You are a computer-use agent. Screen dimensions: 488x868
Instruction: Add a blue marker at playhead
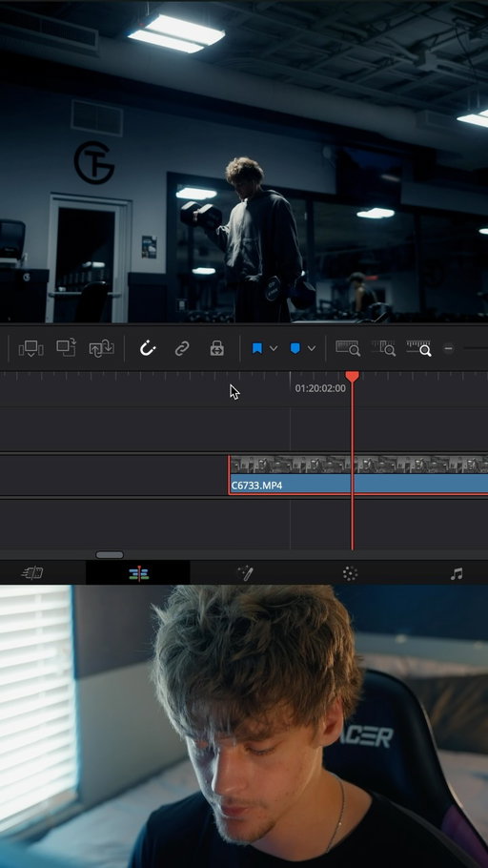pos(295,348)
